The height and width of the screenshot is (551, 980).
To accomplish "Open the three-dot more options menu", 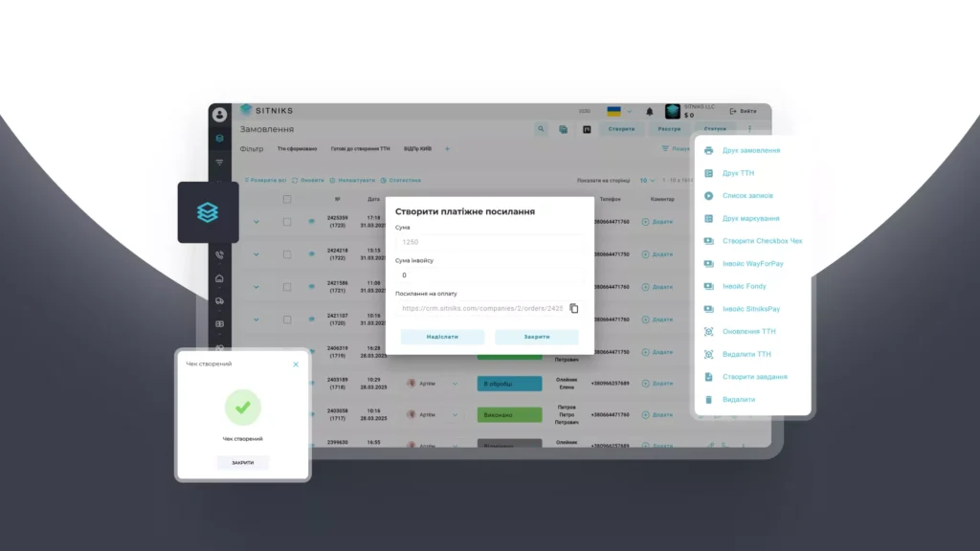I will (x=750, y=129).
